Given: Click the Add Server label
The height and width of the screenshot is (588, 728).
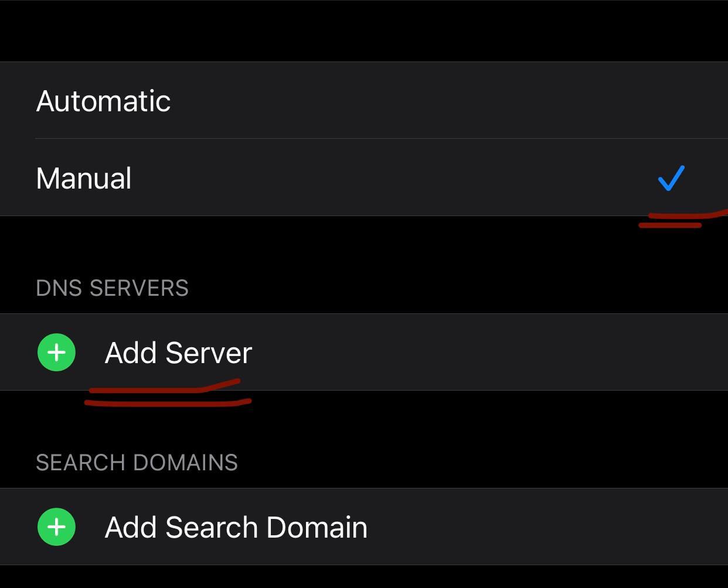Looking at the screenshot, I should click(x=178, y=353).
